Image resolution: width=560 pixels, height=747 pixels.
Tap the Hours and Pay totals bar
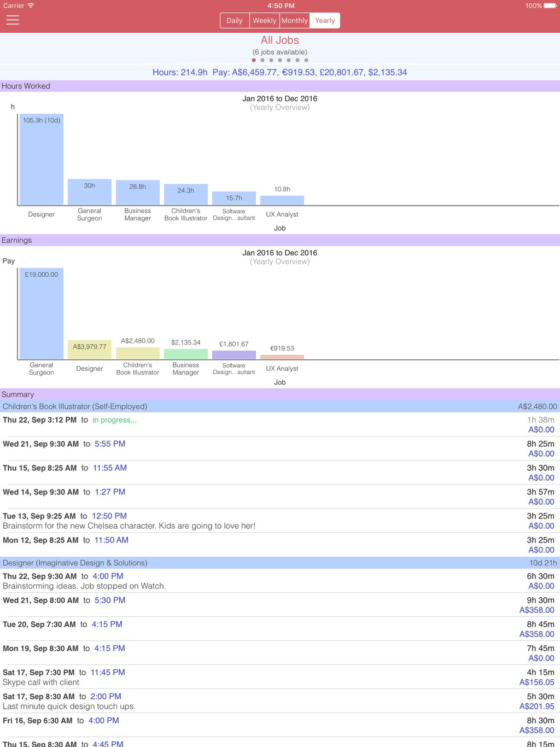pyautogui.click(x=280, y=72)
